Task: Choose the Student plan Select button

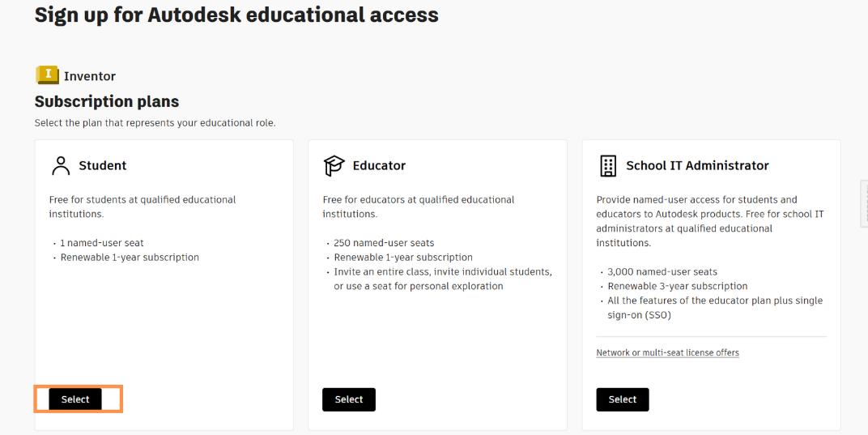Action: (x=75, y=399)
